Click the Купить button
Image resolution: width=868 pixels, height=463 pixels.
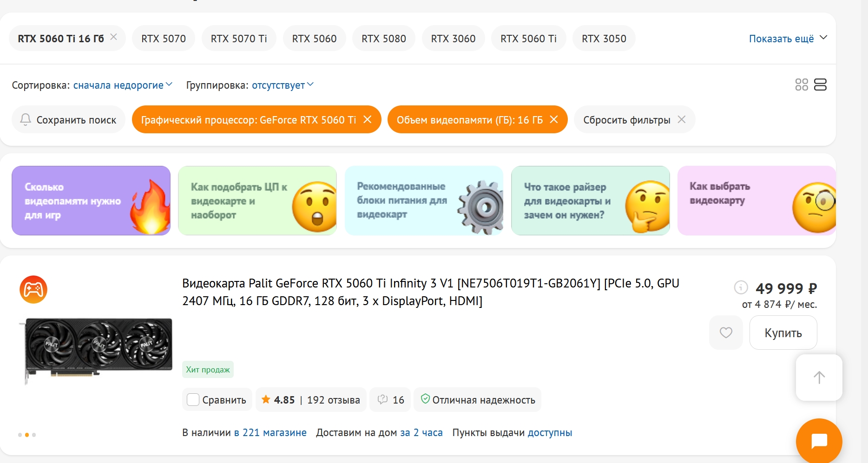pyautogui.click(x=783, y=333)
